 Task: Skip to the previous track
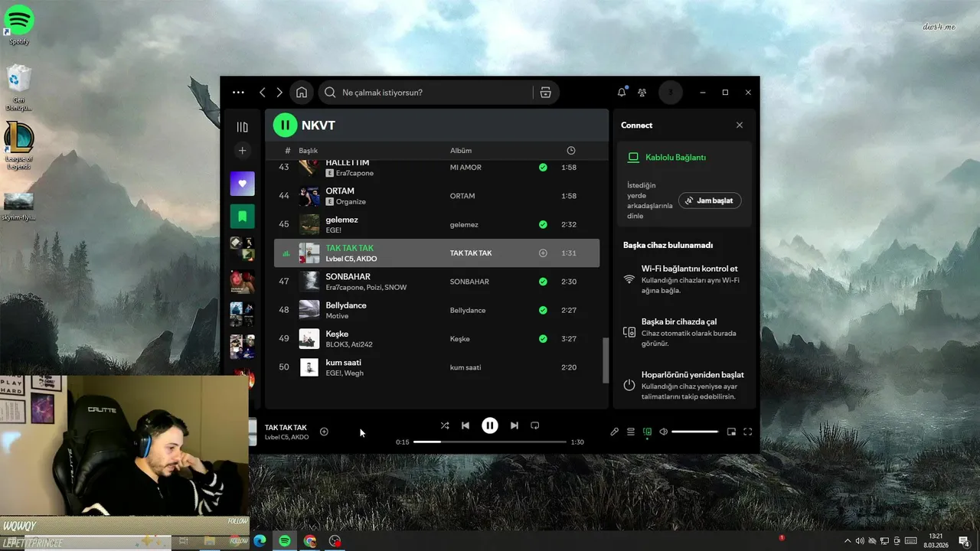click(465, 425)
